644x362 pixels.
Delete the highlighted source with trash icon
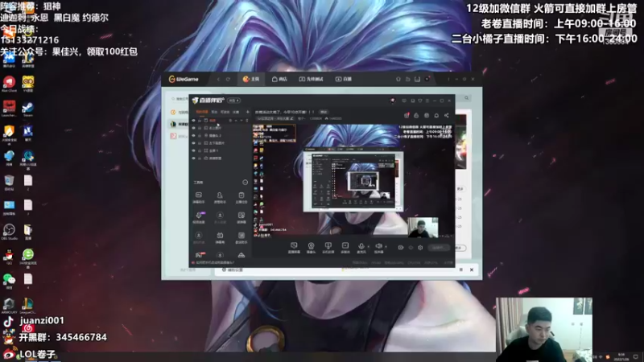pos(247,120)
